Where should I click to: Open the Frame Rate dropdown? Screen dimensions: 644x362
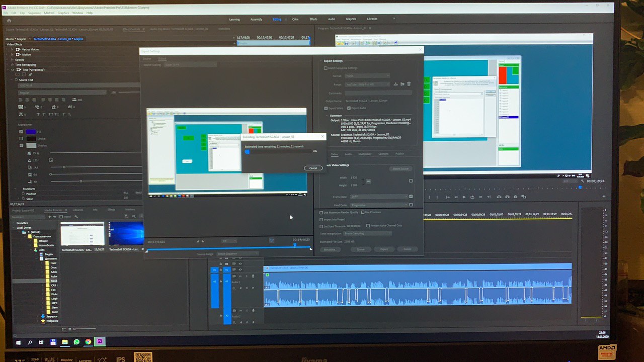[378, 197]
